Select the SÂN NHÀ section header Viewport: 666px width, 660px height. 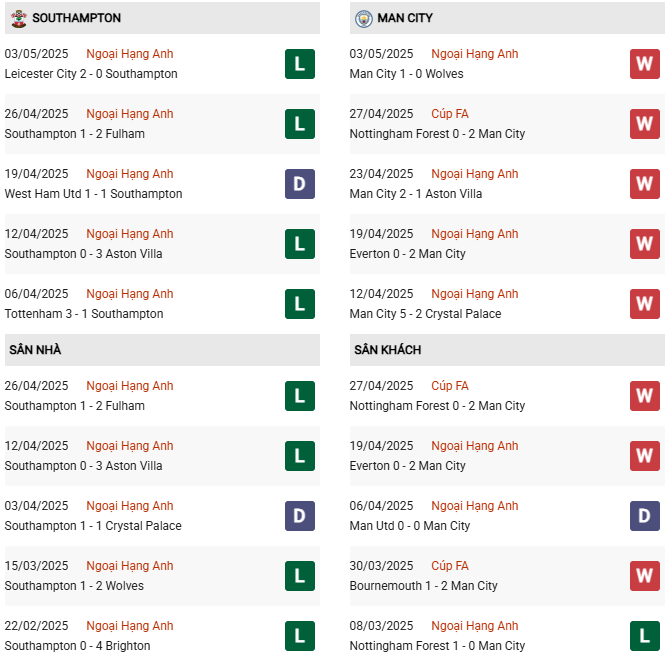[162, 350]
